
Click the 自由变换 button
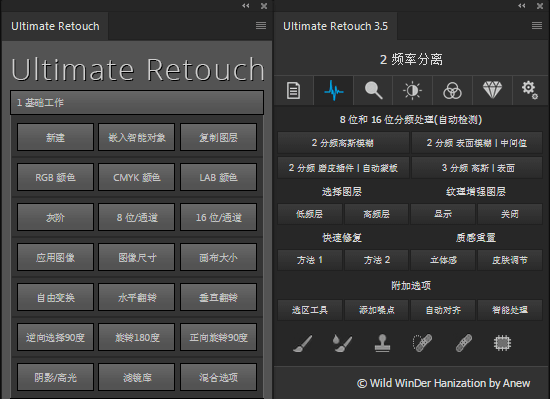pyautogui.click(x=55, y=297)
